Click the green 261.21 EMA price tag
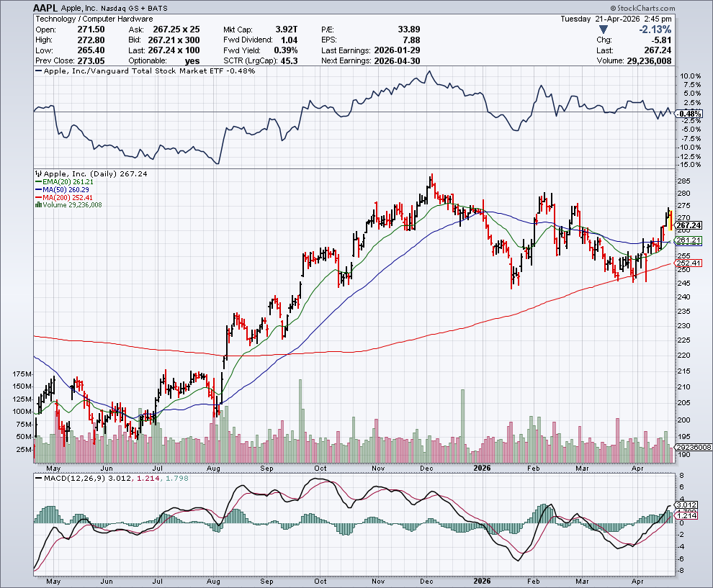This screenshot has width=713, height=588. coord(689,240)
